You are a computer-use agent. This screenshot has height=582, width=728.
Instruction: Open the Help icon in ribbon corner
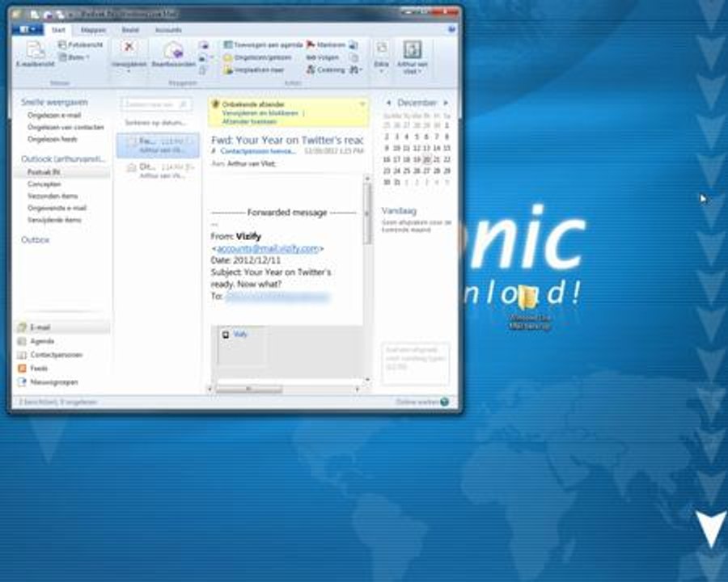451,30
